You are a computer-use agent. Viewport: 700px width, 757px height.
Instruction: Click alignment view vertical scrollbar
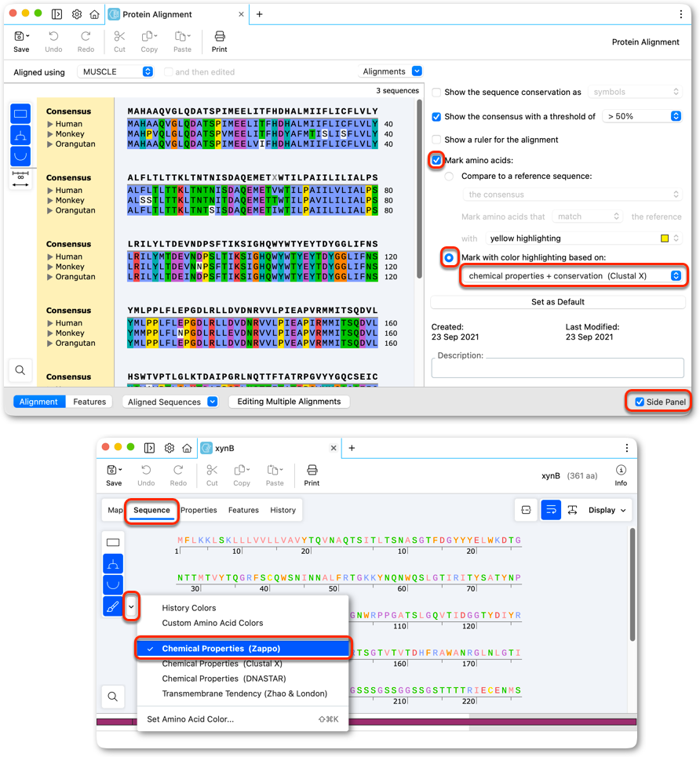(x=419, y=189)
